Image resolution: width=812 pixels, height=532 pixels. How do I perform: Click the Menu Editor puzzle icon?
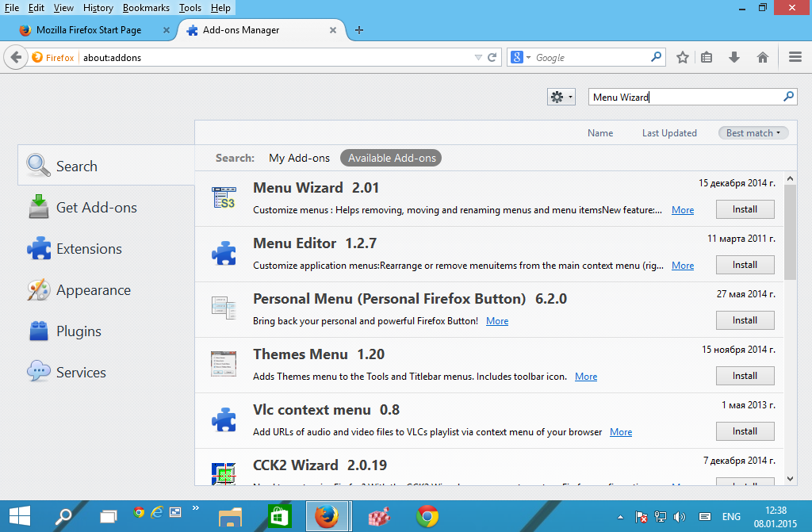[x=224, y=253]
